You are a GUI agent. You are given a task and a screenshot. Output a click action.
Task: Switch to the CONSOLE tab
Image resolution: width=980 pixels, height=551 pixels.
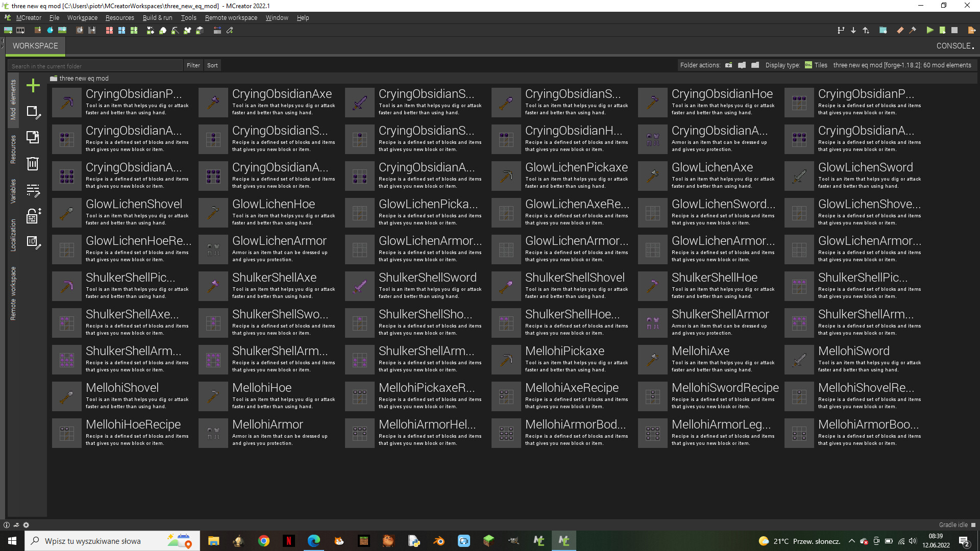coord(952,45)
